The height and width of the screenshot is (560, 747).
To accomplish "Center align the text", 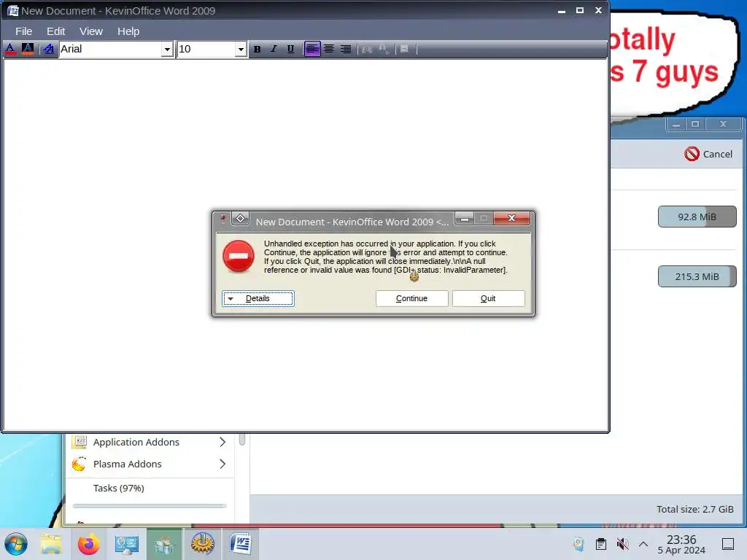I will click(329, 49).
